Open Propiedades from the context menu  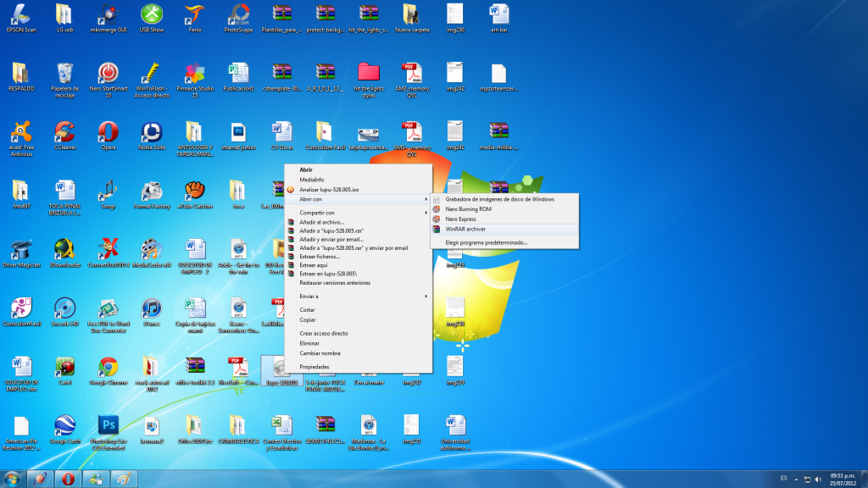pyautogui.click(x=359, y=367)
